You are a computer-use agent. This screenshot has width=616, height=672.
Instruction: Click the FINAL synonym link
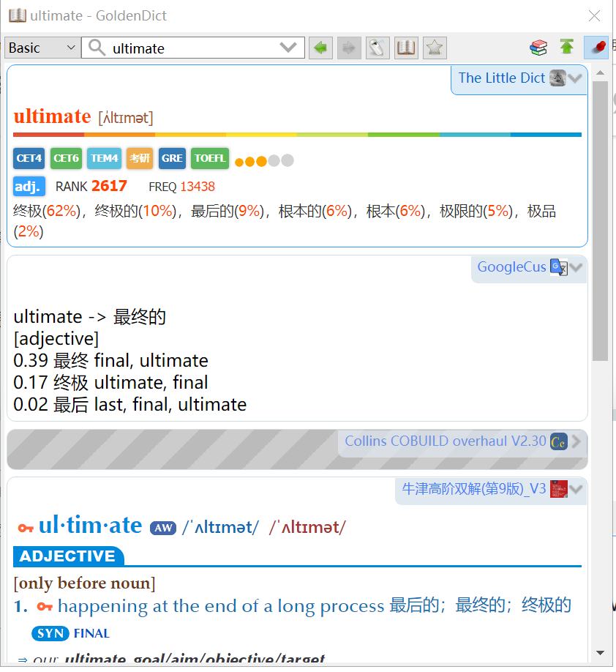[x=91, y=633]
